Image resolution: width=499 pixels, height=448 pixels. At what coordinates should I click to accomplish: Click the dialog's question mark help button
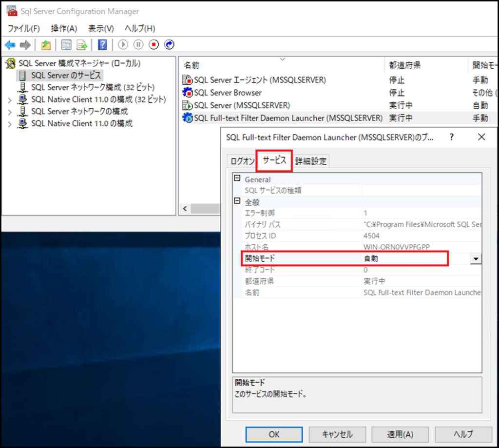point(452,137)
